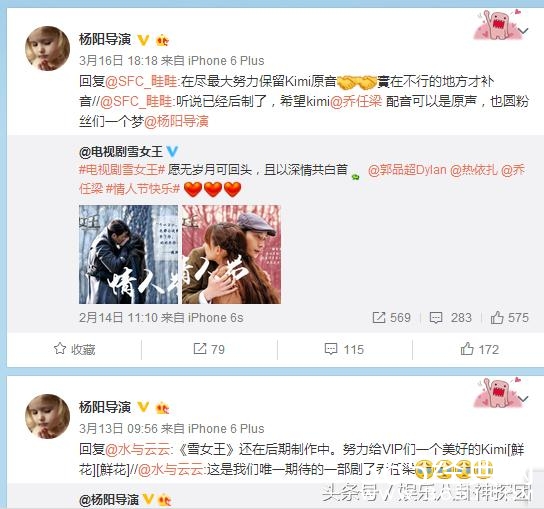
Task: Open the 115 comments on first post
Action: [344, 349]
